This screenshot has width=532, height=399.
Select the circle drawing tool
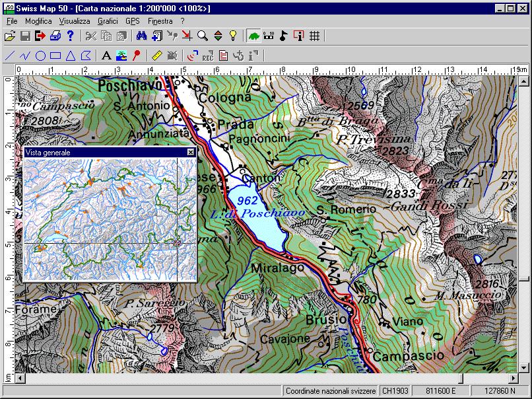40,55
